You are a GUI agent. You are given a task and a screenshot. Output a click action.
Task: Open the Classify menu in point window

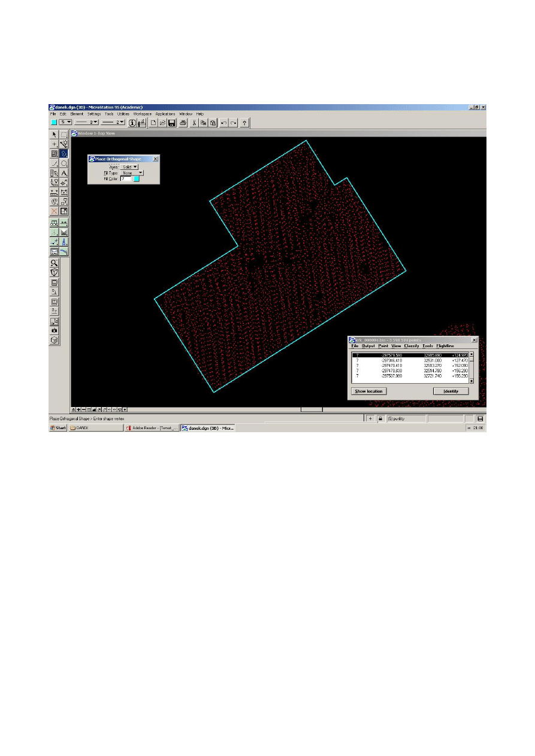pos(412,346)
